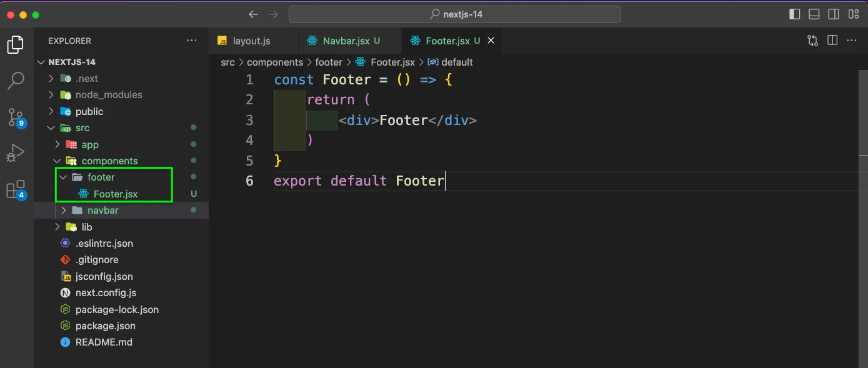Open Explorer more actions ellipsis menu

click(x=192, y=41)
